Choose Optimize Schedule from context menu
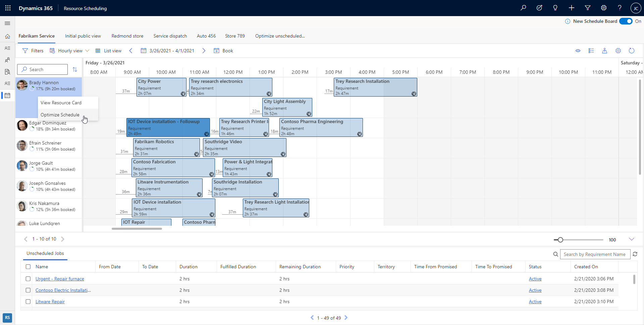The image size is (644, 325). click(x=68, y=115)
